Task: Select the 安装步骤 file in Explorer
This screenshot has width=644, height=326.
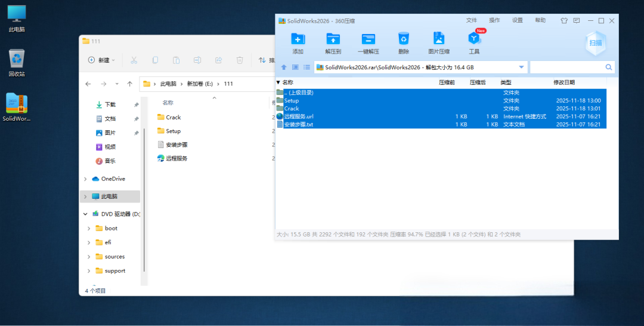Action: (x=172, y=144)
